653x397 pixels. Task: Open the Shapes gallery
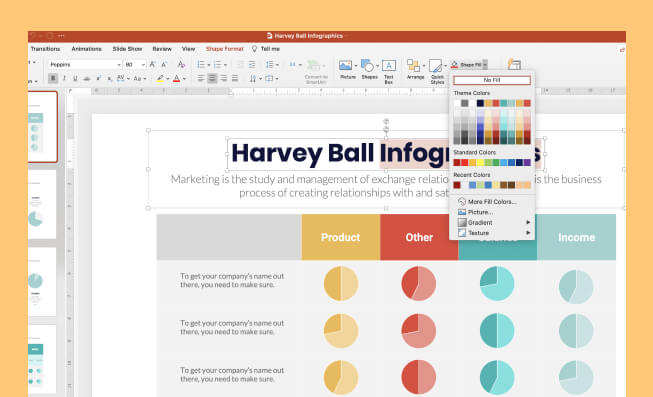[368, 69]
